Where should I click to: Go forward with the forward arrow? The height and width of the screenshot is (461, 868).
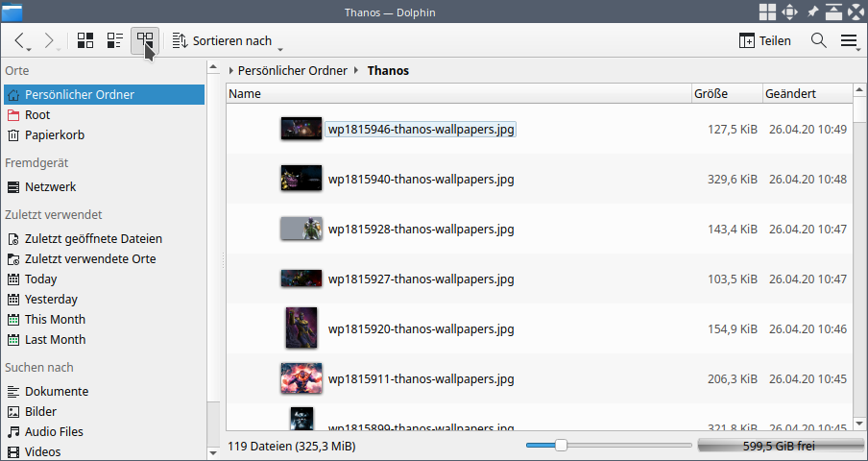click(50, 41)
